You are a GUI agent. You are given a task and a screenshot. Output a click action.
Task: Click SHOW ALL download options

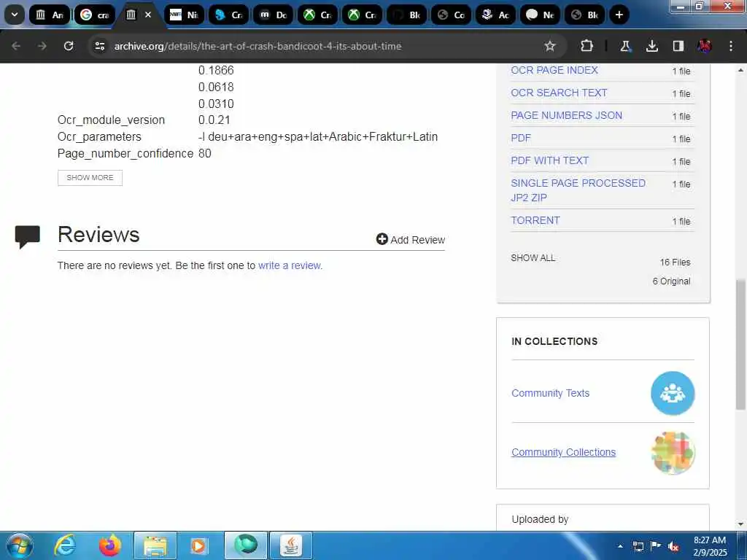tap(533, 257)
